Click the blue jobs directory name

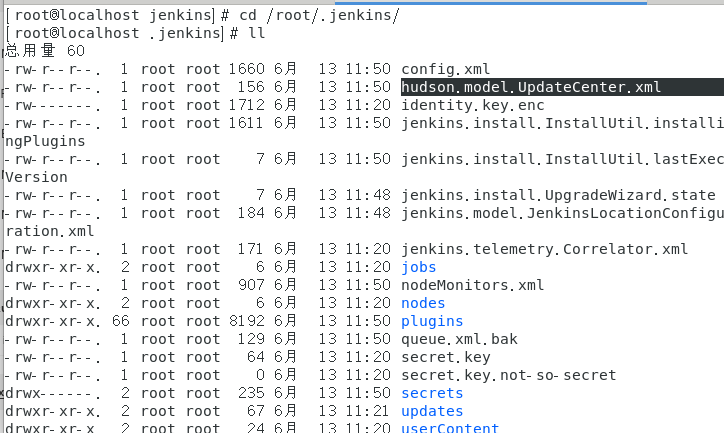(x=418, y=267)
